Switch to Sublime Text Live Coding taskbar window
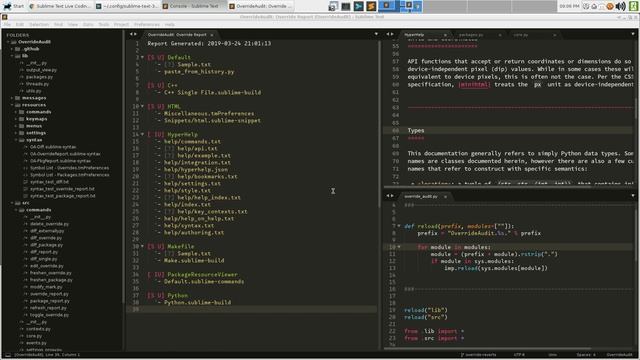 [60, 6]
